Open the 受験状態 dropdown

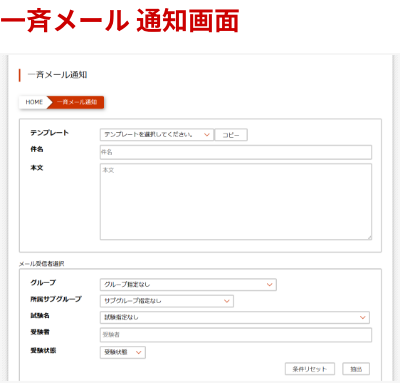123,352
